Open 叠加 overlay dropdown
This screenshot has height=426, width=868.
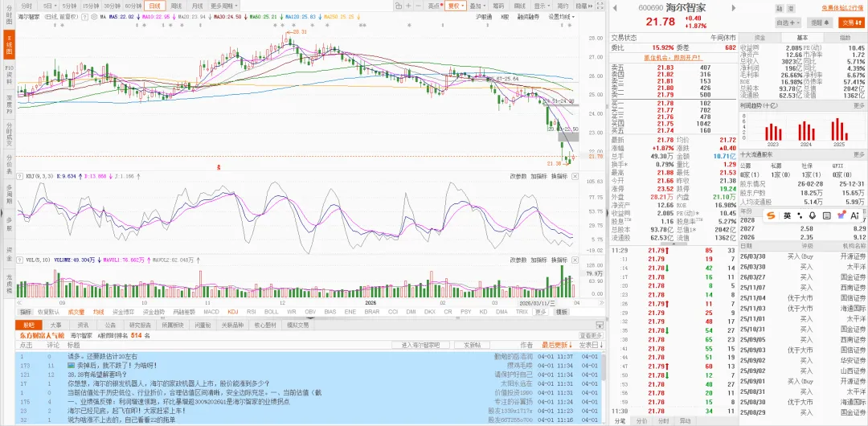click(477, 6)
